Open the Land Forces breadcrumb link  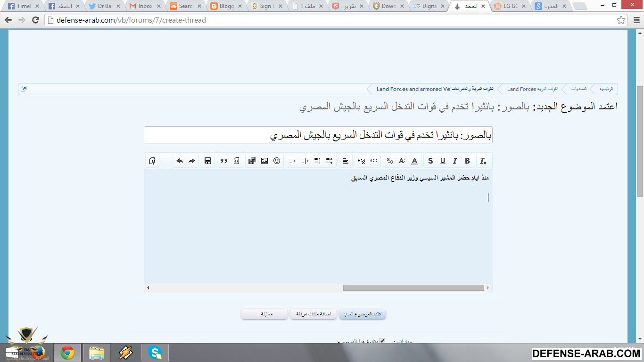(521, 89)
